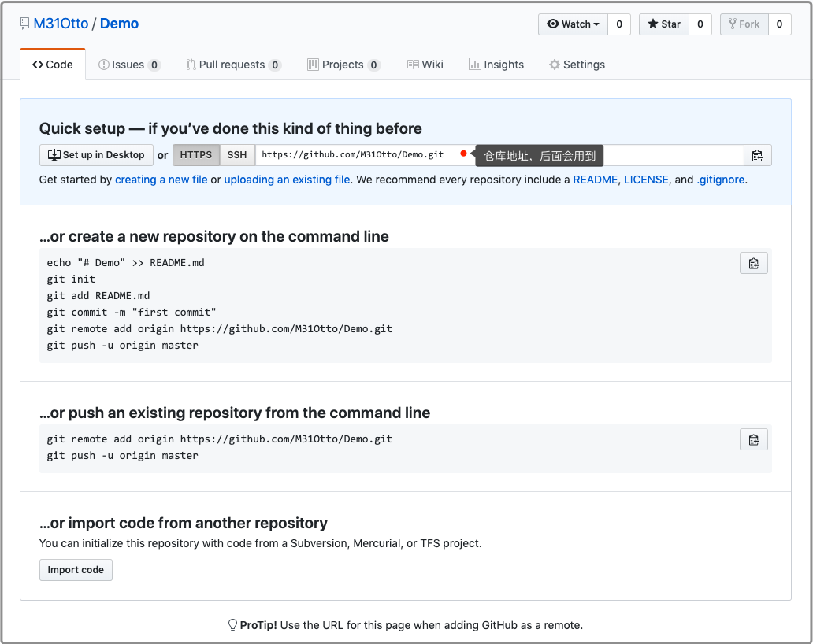Open the Demo repository name link

coord(119,24)
